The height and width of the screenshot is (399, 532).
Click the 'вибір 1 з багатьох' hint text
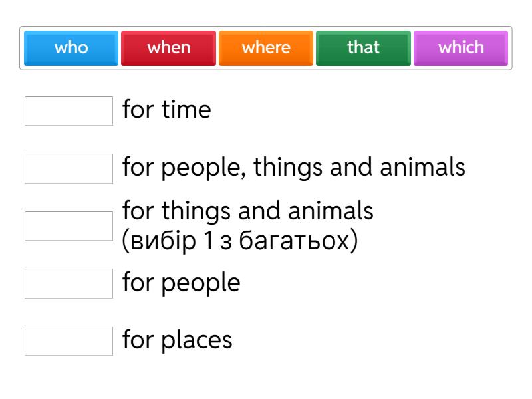tap(240, 241)
